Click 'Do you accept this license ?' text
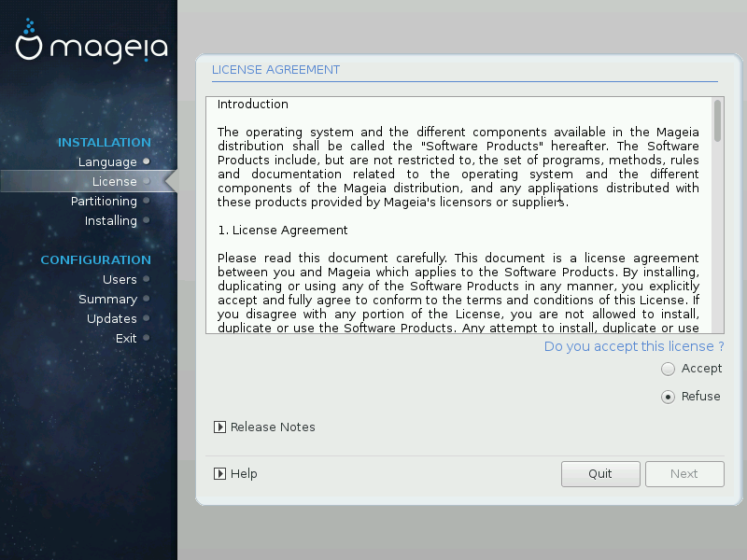The image size is (747, 560). coord(634,346)
